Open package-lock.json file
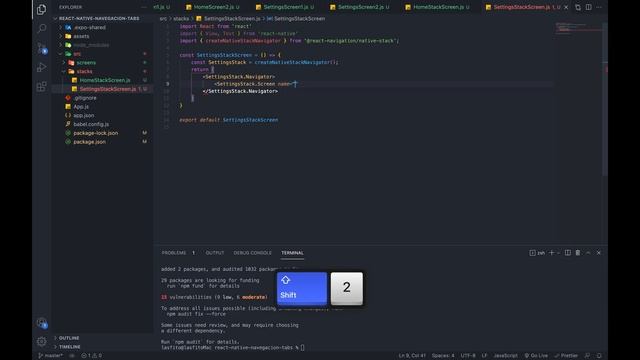 (x=96, y=133)
